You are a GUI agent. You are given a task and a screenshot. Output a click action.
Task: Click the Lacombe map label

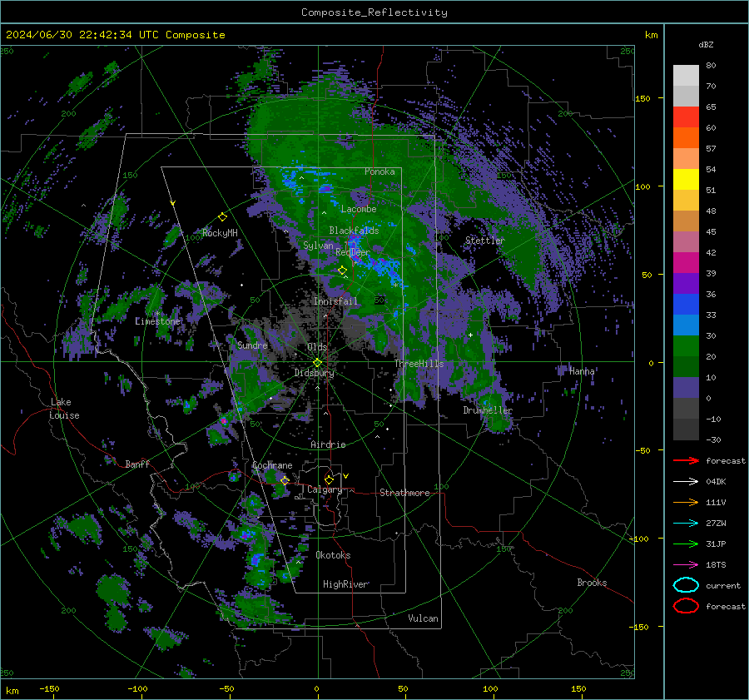(x=359, y=209)
